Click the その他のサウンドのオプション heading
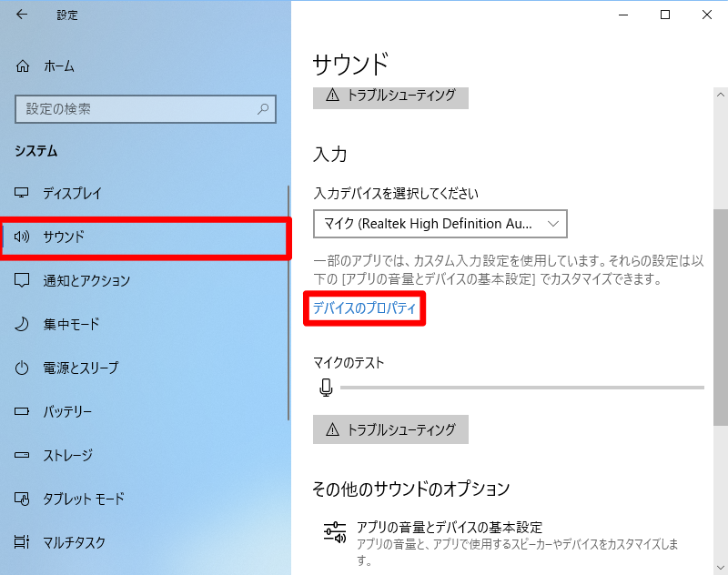Screen dimensions: 728x575 coord(411,489)
